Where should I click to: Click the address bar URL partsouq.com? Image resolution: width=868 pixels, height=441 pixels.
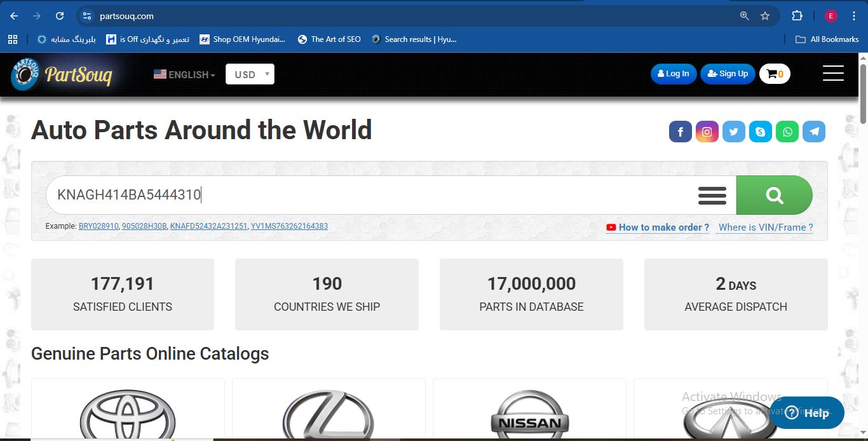(x=126, y=16)
